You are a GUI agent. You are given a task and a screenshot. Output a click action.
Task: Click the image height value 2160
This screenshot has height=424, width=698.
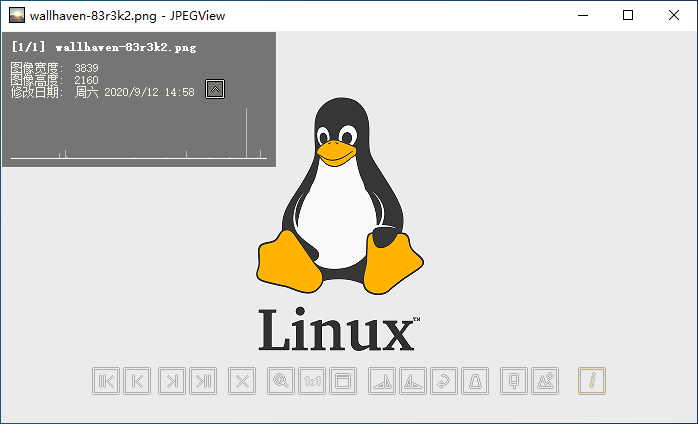click(x=86, y=80)
